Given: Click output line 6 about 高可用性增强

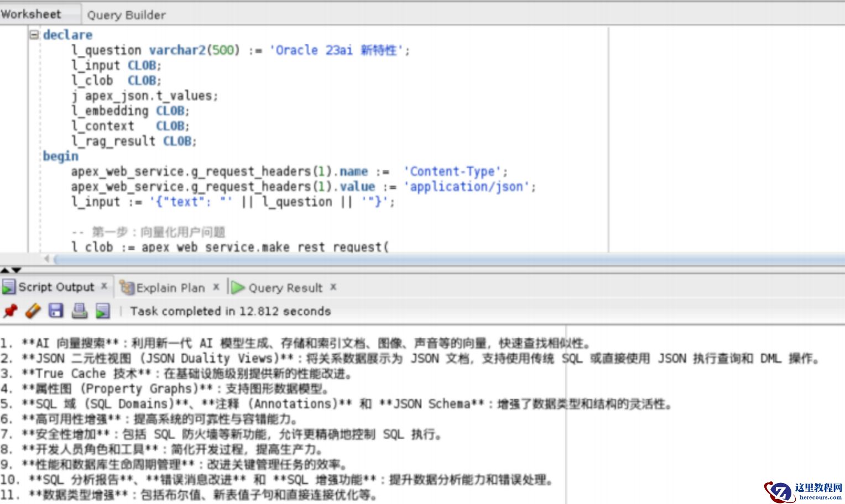Looking at the screenshot, I should pyautogui.click(x=150, y=419).
